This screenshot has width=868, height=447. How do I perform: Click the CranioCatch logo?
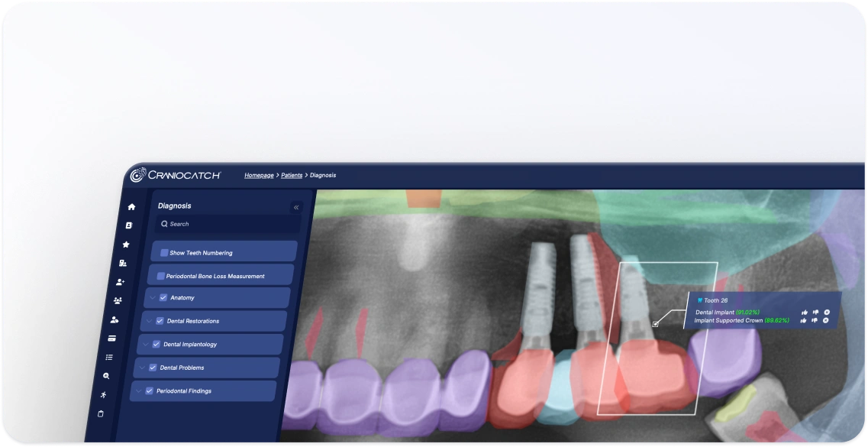tap(176, 175)
